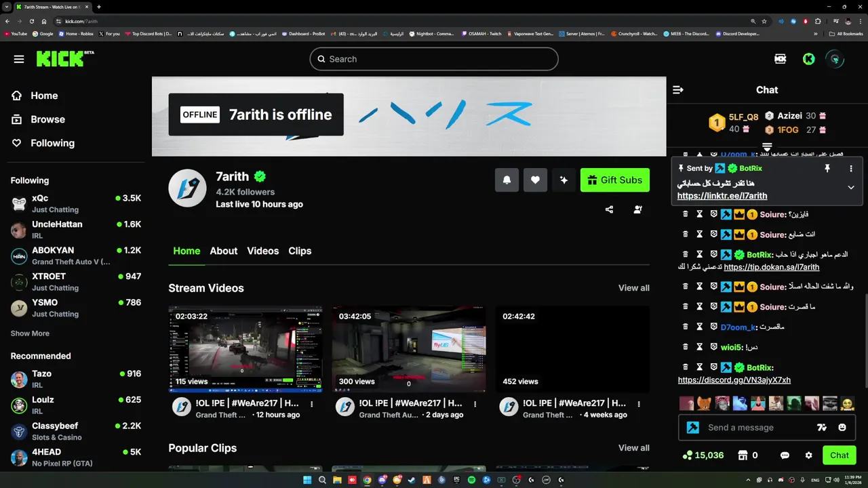This screenshot has width=868, height=488.
Task: Open chat settings gear icon
Action: point(808,455)
